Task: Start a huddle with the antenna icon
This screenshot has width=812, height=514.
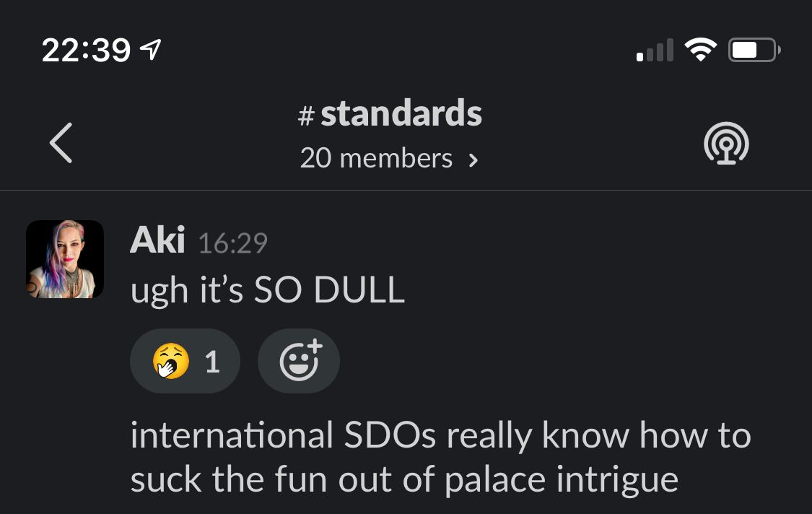Action: click(x=726, y=144)
